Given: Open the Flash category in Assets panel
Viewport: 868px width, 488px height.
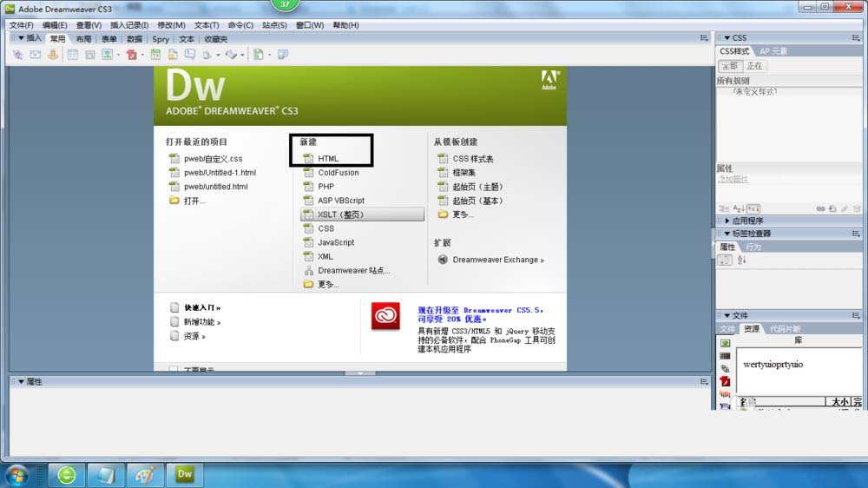Looking at the screenshot, I should click(725, 382).
